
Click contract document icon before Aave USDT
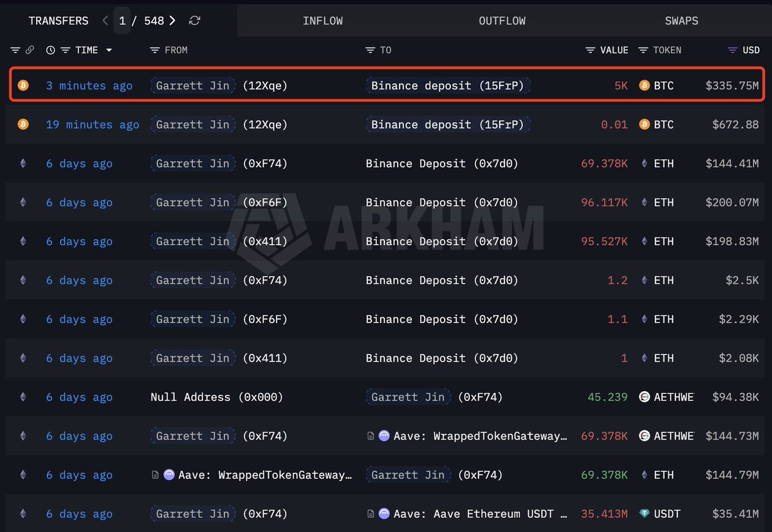pos(371,514)
